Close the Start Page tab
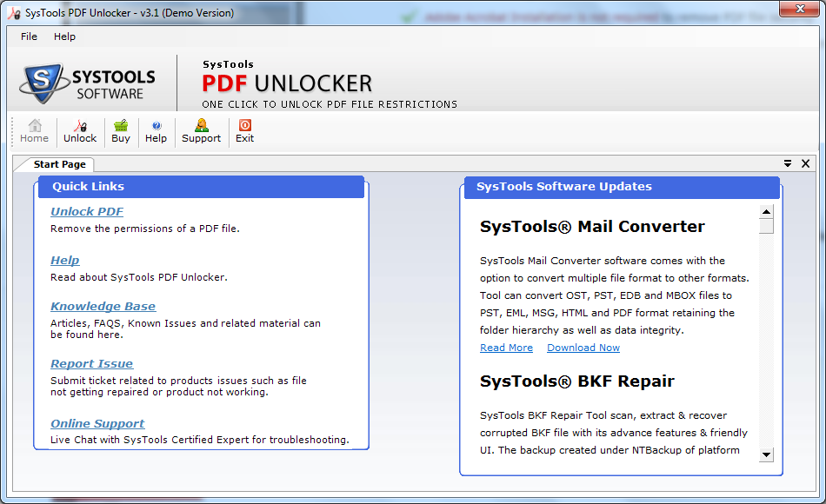826x504 pixels. click(805, 163)
